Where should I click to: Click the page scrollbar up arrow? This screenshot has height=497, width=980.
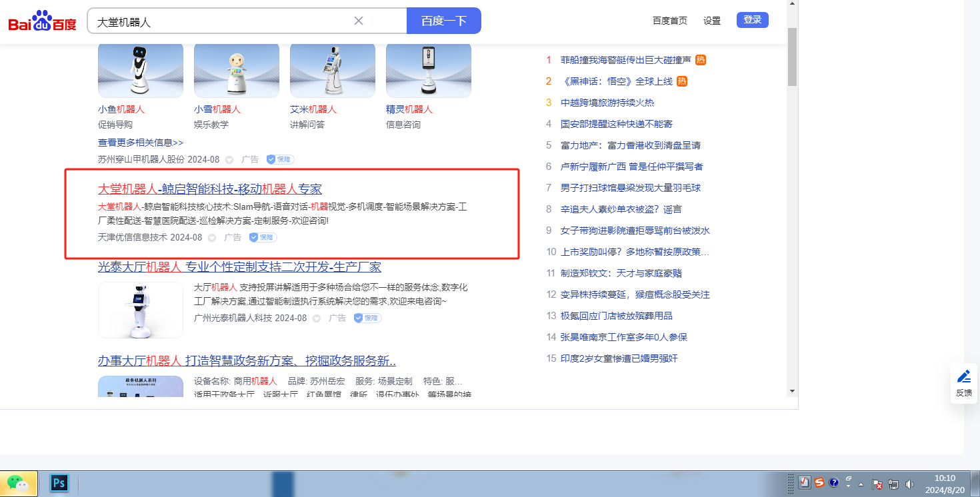pos(792,4)
